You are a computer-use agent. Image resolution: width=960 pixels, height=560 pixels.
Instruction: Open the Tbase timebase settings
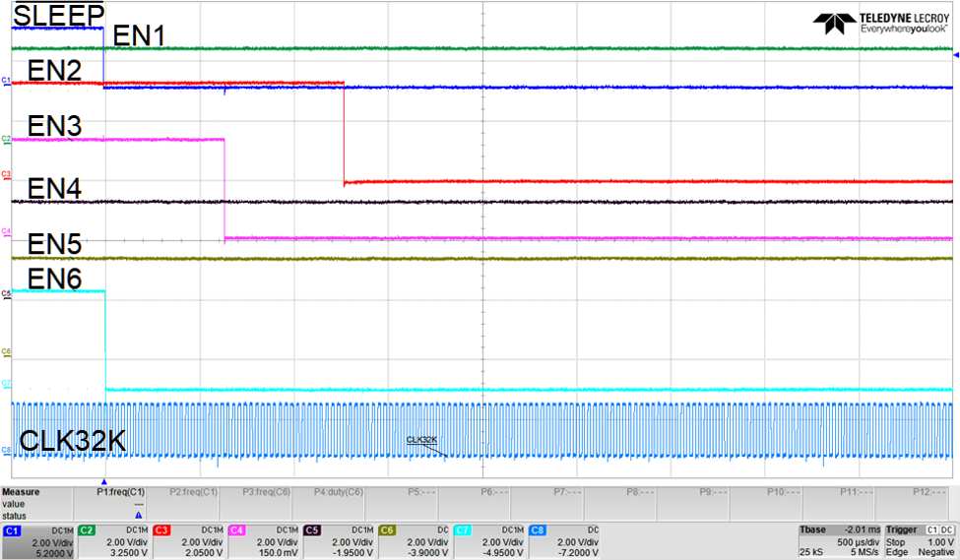point(838,540)
